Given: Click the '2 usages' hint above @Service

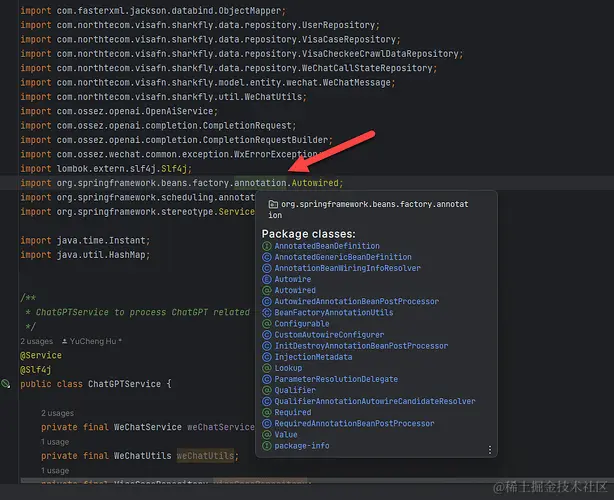Looking at the screenshot, I should tap(36, 341).
